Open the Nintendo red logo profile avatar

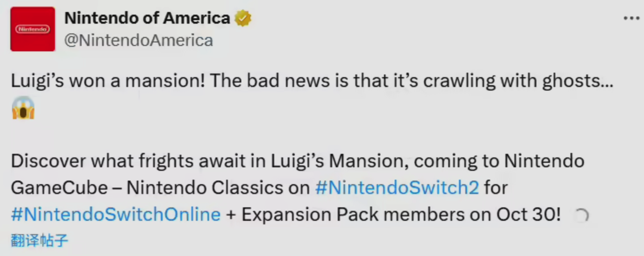pyautogui.click(x=33, y=29)
